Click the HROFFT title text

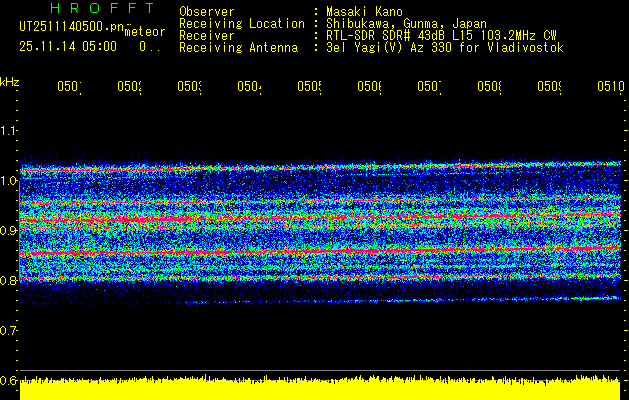tap(102, 8)
